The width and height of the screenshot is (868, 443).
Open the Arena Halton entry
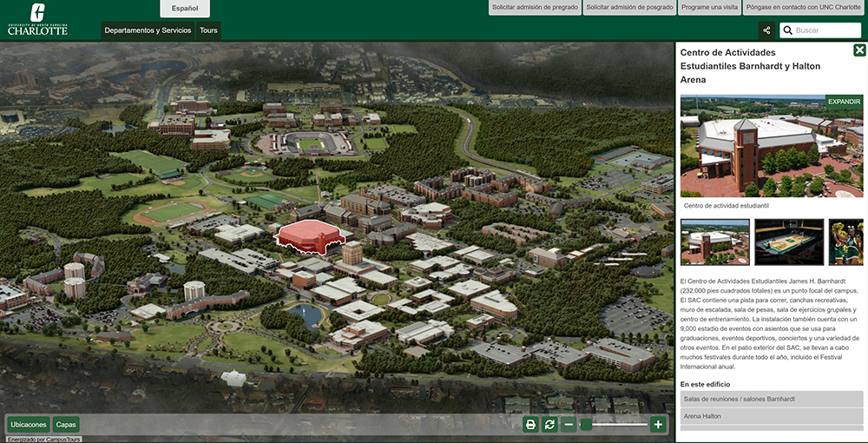click(x=772, y=416)
